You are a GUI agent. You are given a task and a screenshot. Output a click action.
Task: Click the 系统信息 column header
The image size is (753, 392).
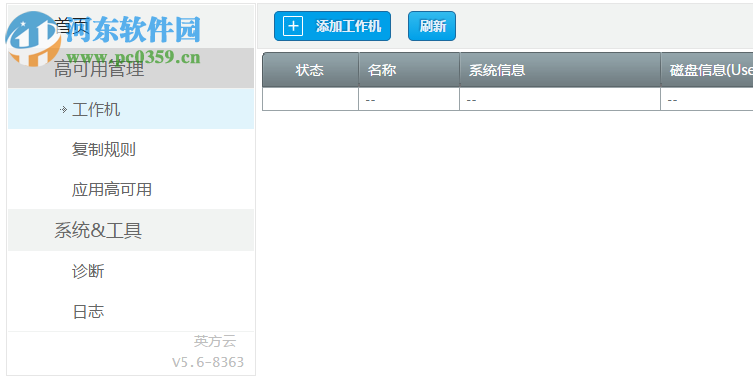(x=560, y=70)
